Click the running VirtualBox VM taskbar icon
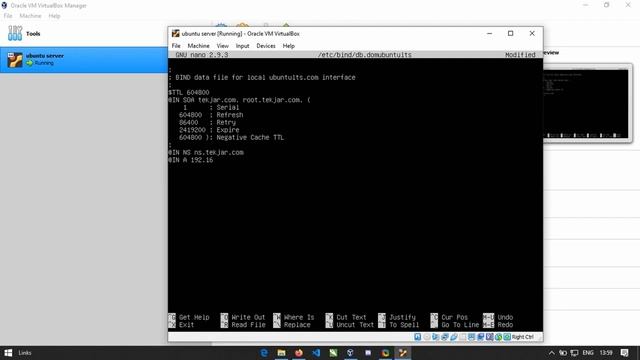The image size is (640, 360). (x=403, y=353)
